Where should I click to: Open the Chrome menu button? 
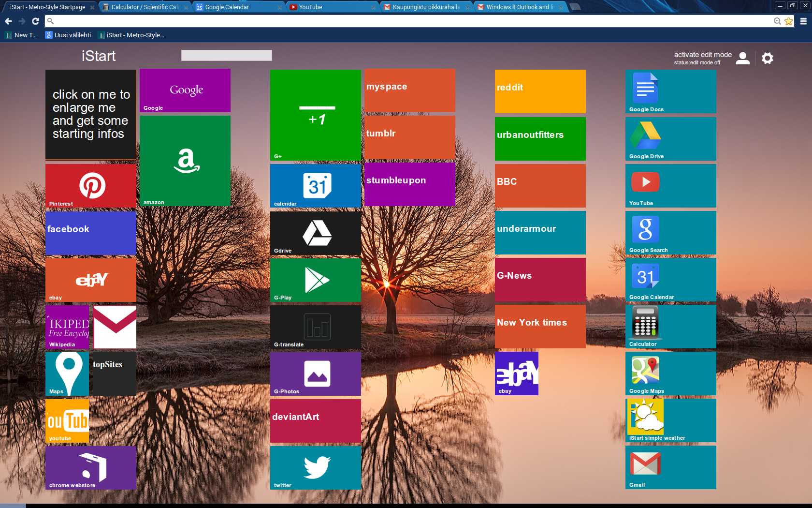pyautogui.click(x=803, y=21)
